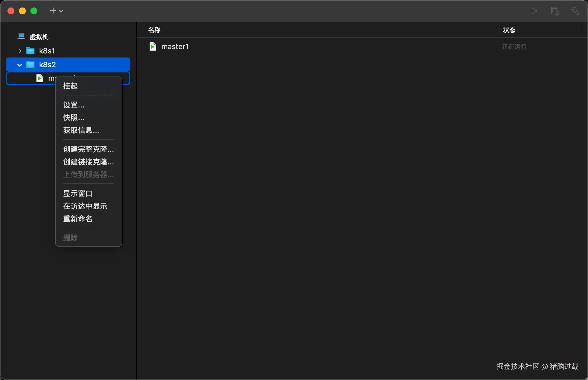Collapse the k8s2 folder chevron

click(20, 65)
